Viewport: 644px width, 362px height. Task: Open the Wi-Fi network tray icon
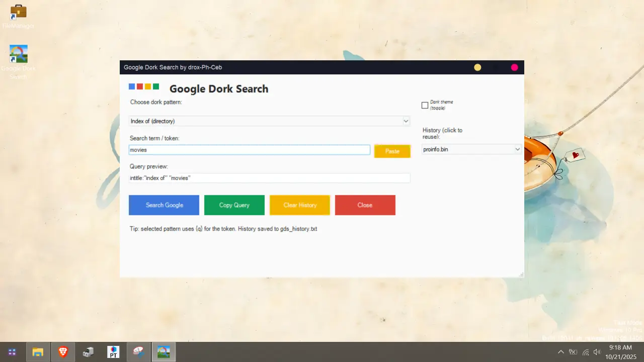[586, 352]
